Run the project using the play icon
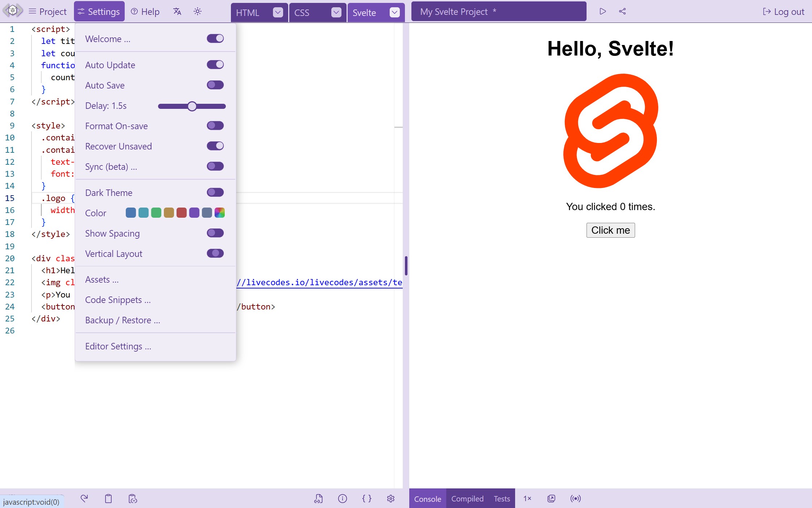The width and height of the screenshot is (812, 508). tap(602, 11)
